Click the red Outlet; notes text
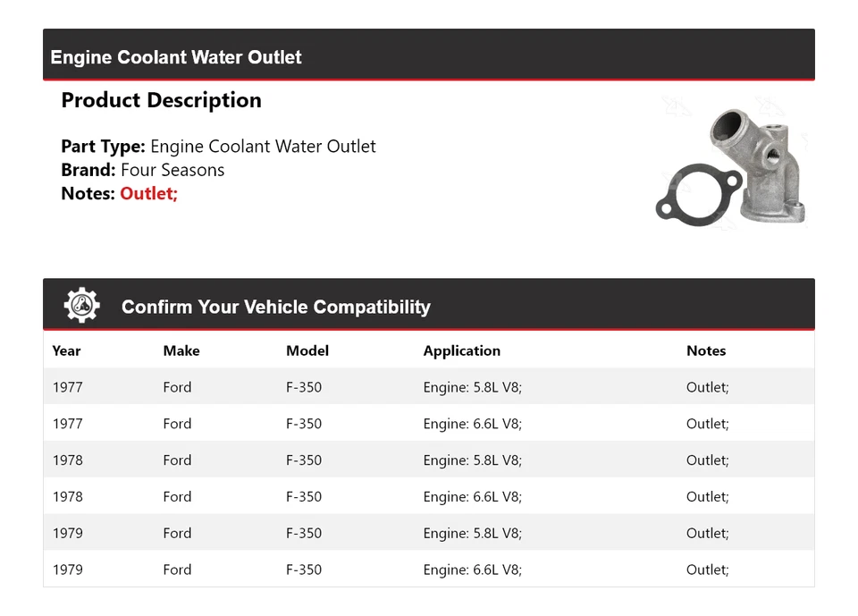 point(149,193)
